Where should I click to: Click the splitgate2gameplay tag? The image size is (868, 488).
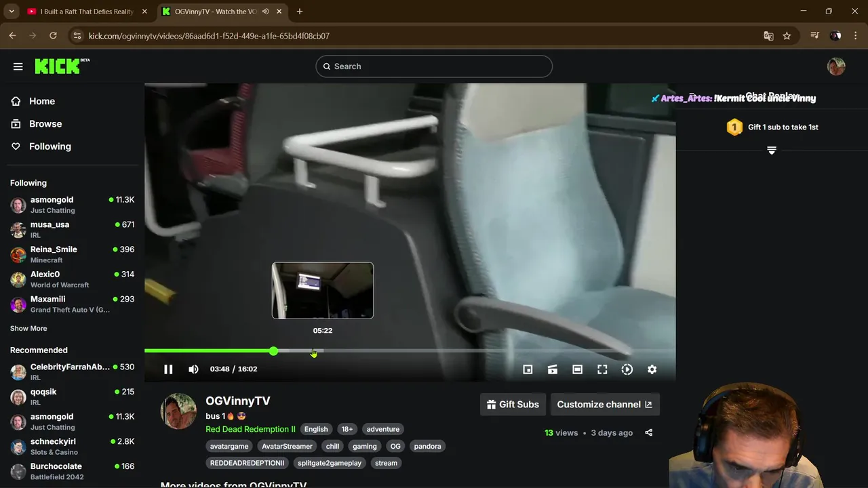330,463
